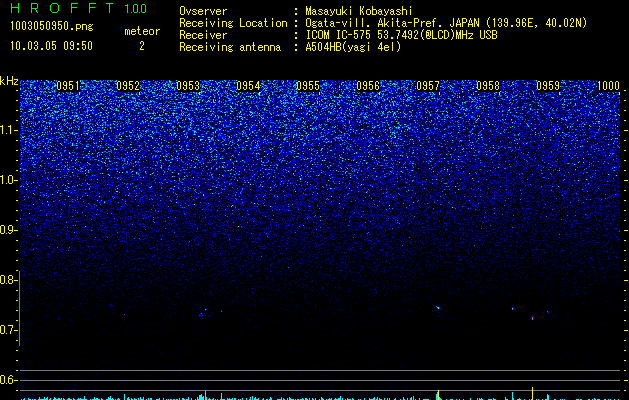This screenshot has height=400, width=629.
Task: Click the 0958 time marker
Action: coord(488,86)
